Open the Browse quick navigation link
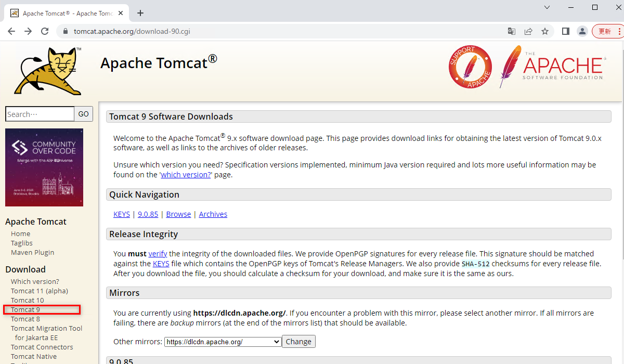This screenshot has height=364, width=624. [x=178, y=214]
